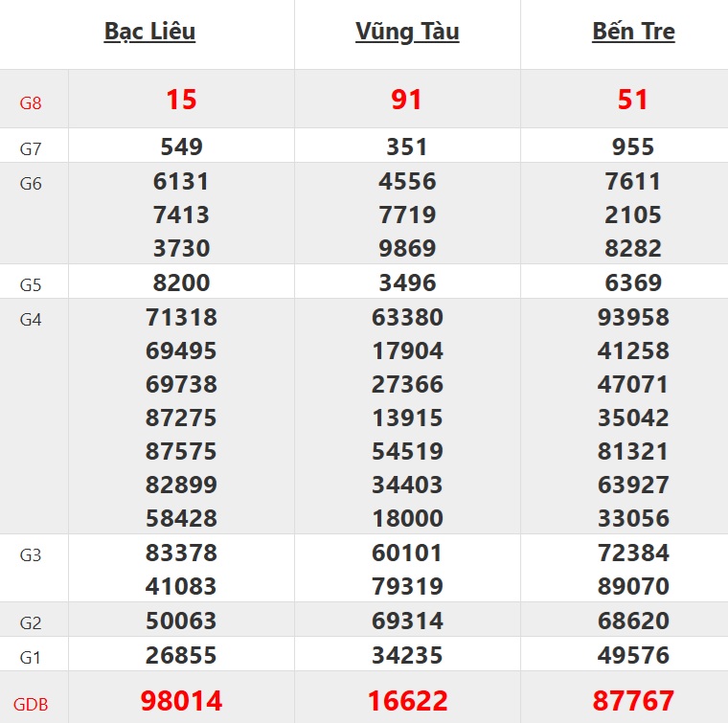This screenshot has height=723, width=728.
Task: Select Vũng Tàu G4 number 18000
Action: [x=407, y=519]
